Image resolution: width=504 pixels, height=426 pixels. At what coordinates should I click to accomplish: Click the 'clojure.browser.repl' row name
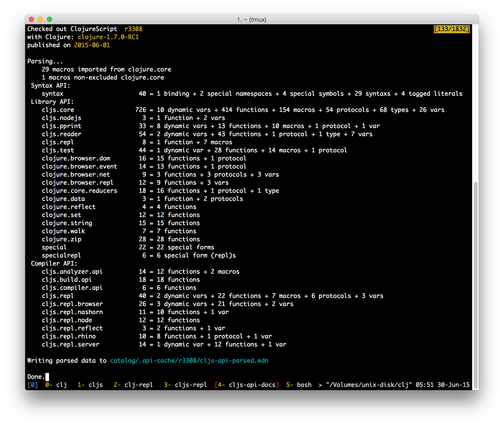78,183
